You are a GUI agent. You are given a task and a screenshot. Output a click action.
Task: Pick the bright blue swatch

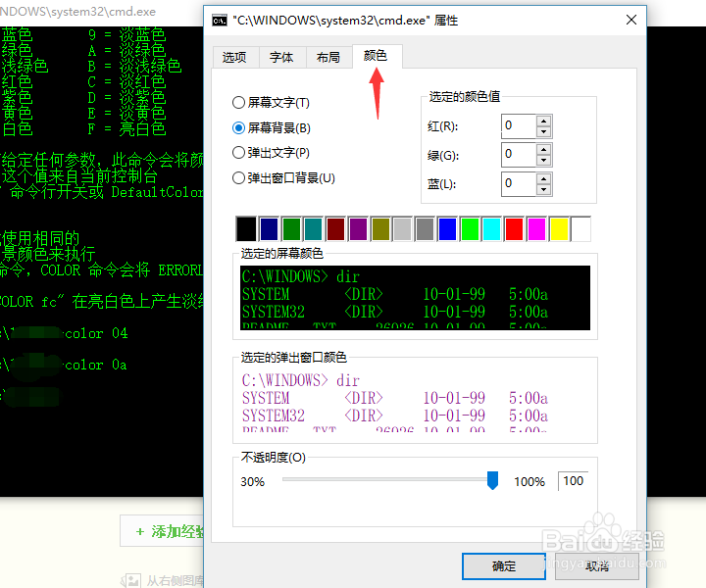[447, 229]
